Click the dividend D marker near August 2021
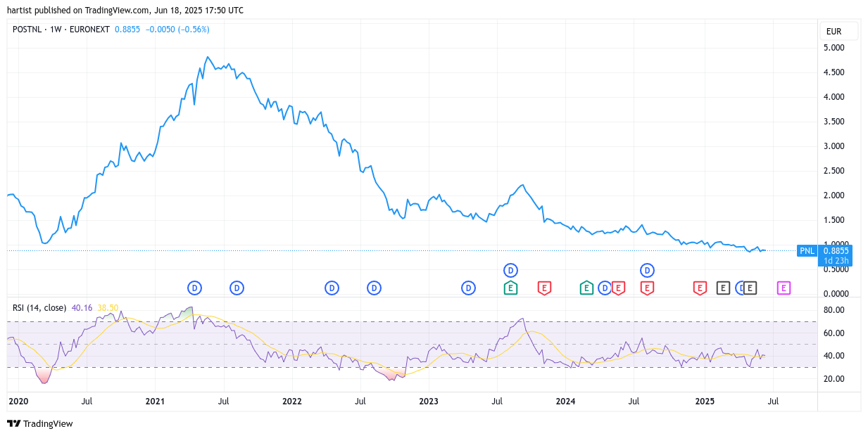 click(237, 288)
